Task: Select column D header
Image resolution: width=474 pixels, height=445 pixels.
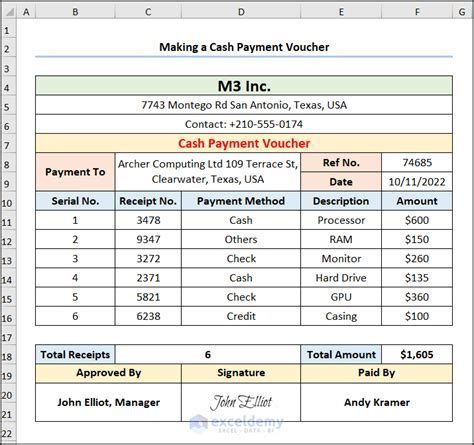Action: (241, 12)
